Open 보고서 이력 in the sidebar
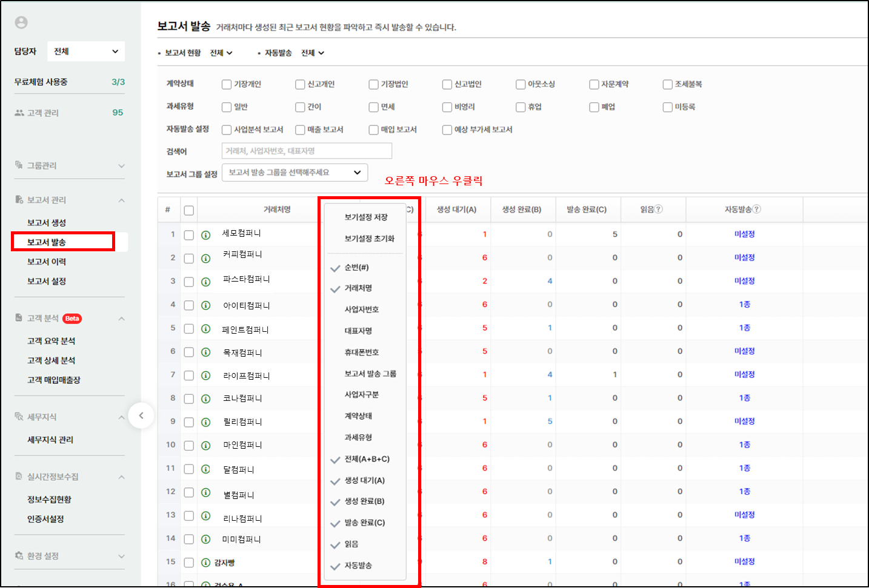The height and width of the screenshot is (588, 869). pyautogui.click(x=47, y=262)
